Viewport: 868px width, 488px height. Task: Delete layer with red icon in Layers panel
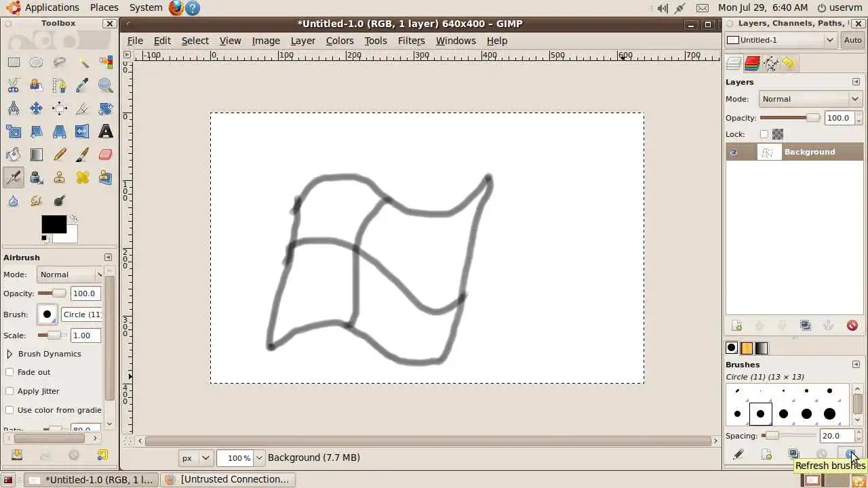click(x=852, y=325)
